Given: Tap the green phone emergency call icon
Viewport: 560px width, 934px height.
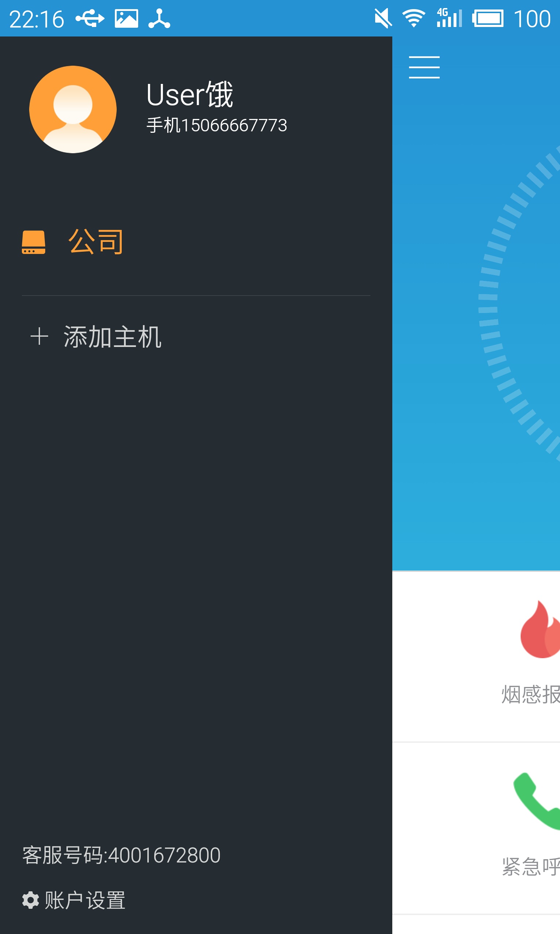Looking at the screenshot, I should (x=537, y=801).
